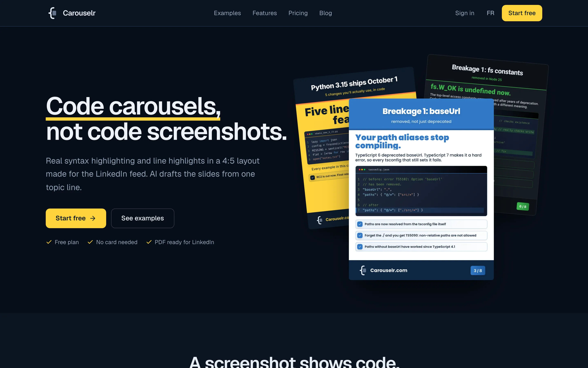This screenshot has height=368, width=588.
Task: Click the Sign in link
Action: 464,13
